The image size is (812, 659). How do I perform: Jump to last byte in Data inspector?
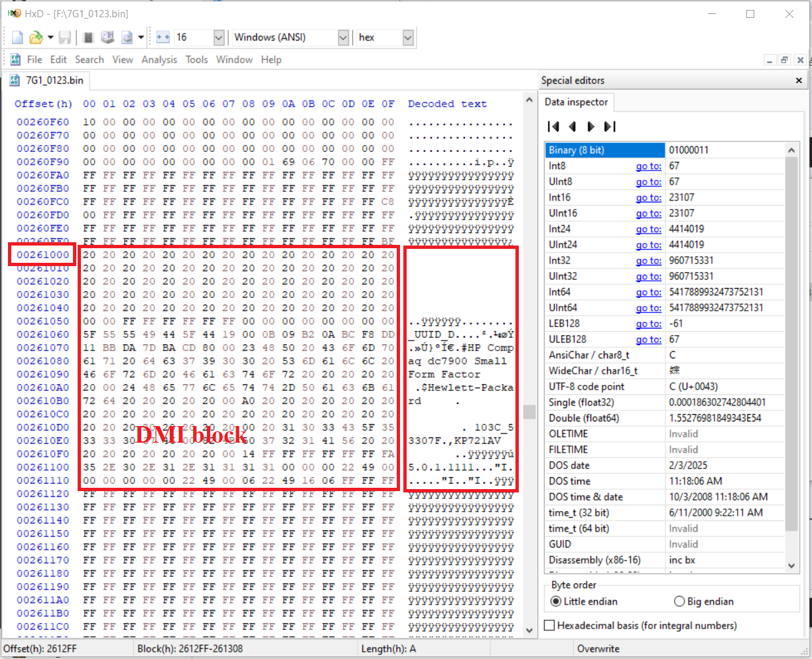coord(610,127)
